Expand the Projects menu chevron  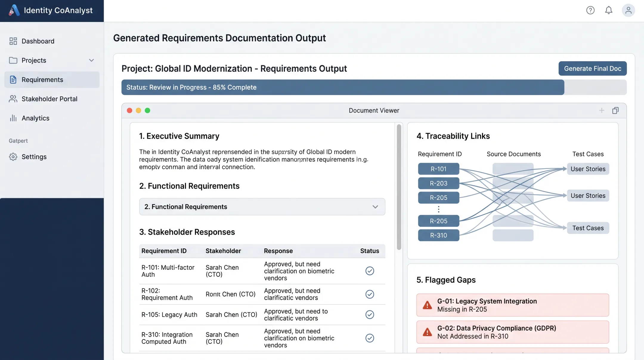[x=92, y=60]
